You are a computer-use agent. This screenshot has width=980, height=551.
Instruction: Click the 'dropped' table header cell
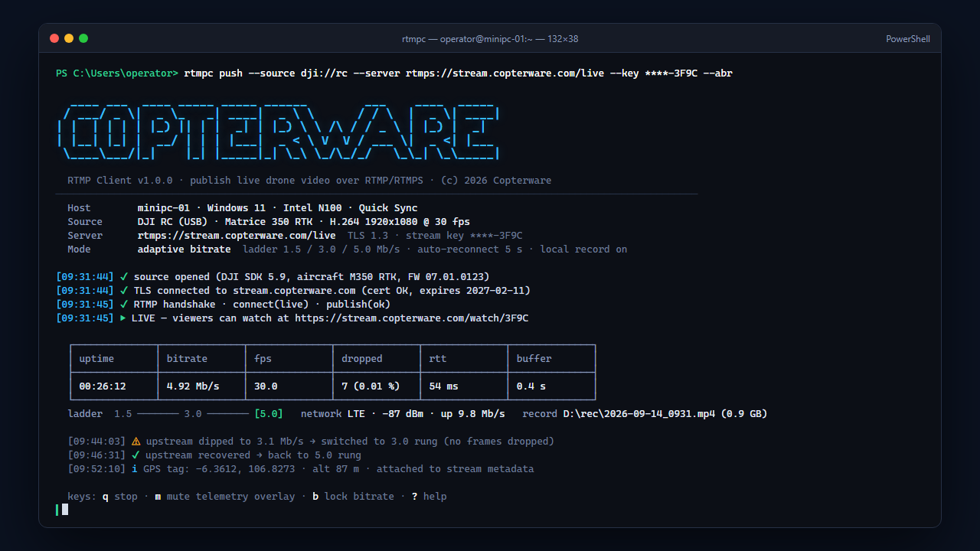pyautogui.click(x=377, y=359)
